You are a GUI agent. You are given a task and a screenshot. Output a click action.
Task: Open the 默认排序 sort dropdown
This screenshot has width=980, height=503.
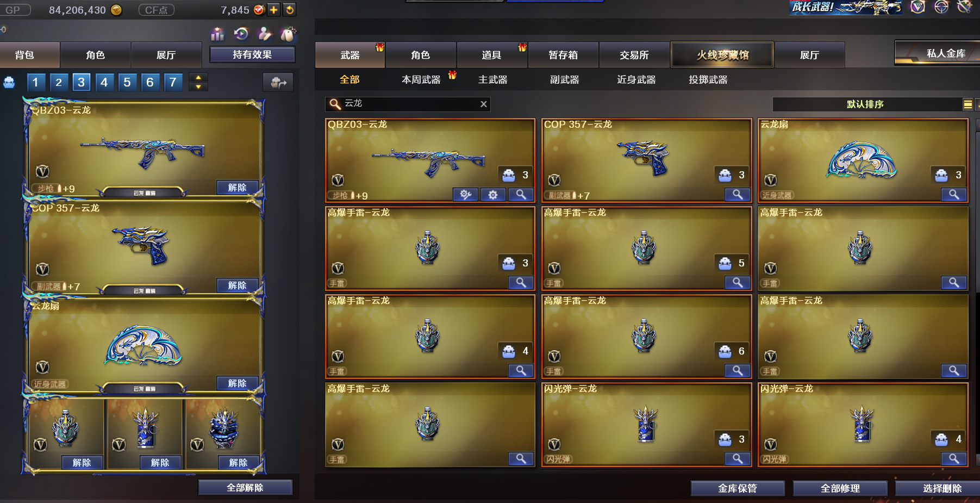865,104
